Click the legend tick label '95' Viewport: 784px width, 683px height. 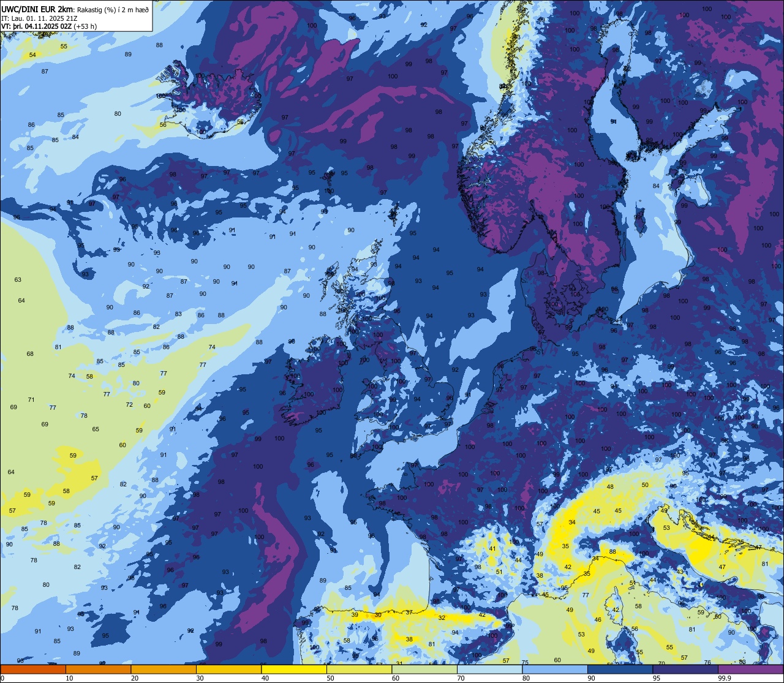(657, 677)
